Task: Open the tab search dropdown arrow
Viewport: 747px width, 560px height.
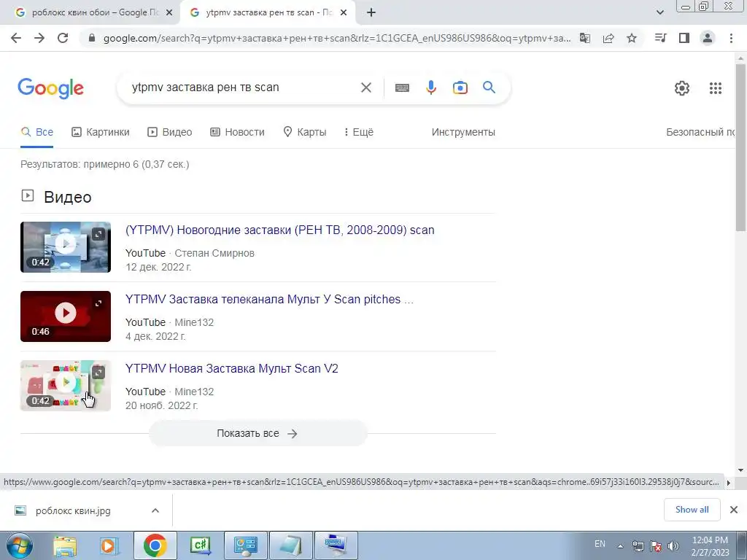Action: coord(659,13)
